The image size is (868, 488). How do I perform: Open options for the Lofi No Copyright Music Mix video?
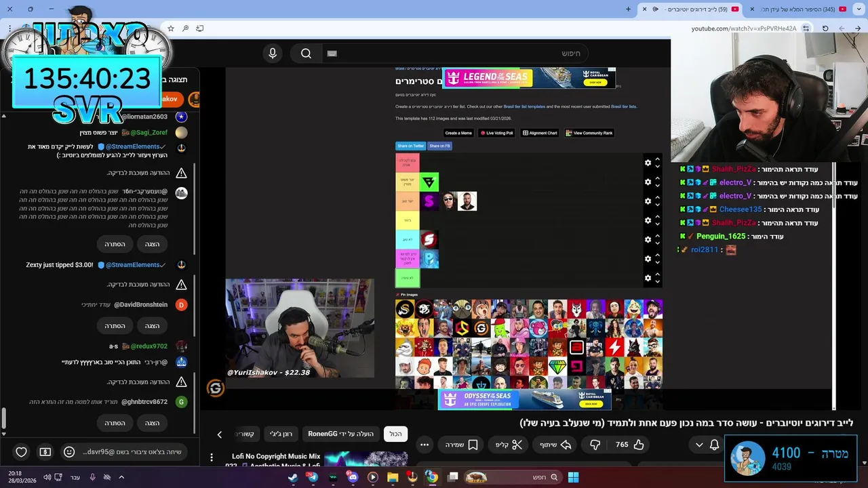[x=212, y=457]
